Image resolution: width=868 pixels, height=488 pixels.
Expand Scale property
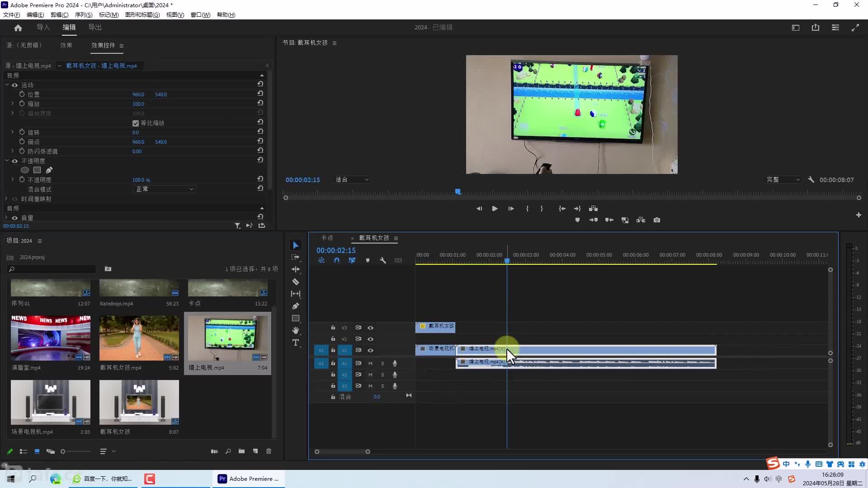tap(13, 103)
